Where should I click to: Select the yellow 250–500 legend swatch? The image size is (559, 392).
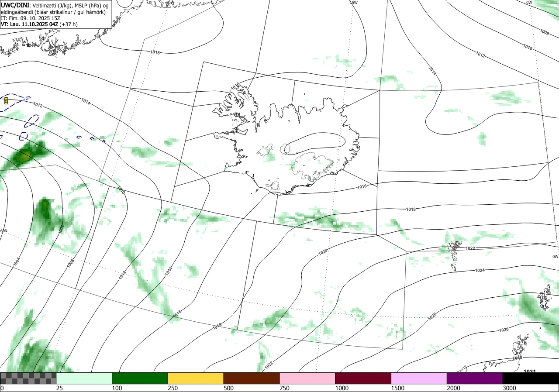pyautogui.click(x=196, y=378)
